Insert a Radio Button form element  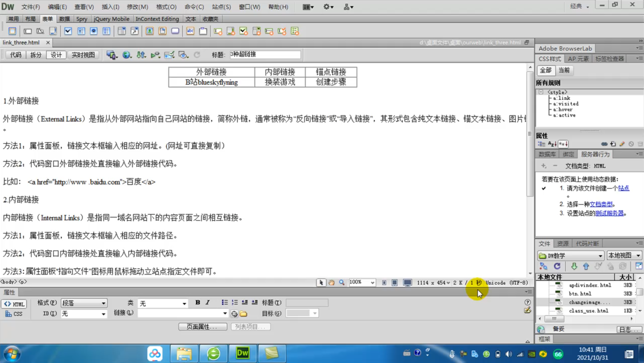pos(94,31)
